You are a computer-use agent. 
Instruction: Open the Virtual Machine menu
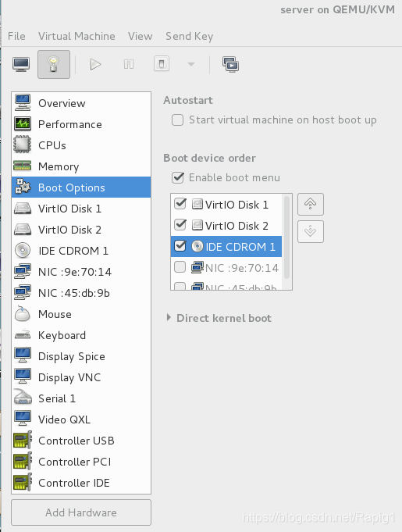(76, 36)
